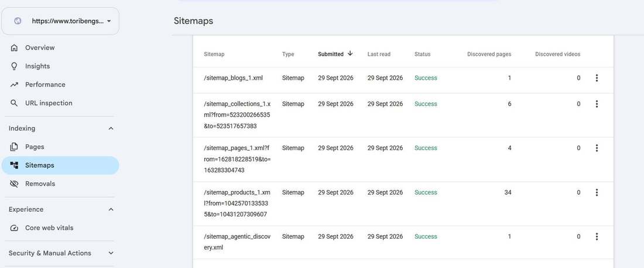Collapse the Experience section chevron
This screenshot has width=644, height=268.
[111, 209]
